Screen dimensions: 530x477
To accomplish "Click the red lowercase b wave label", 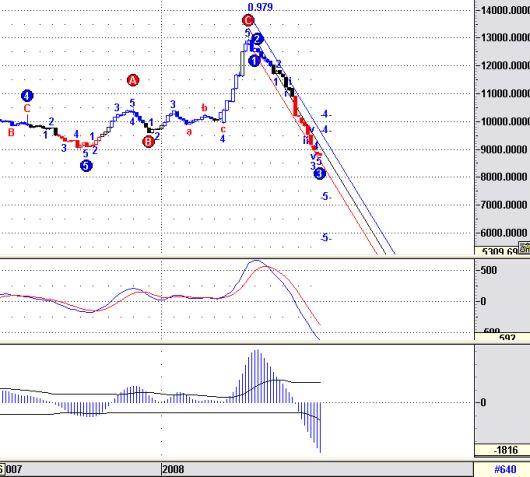I will coord(204,108).
